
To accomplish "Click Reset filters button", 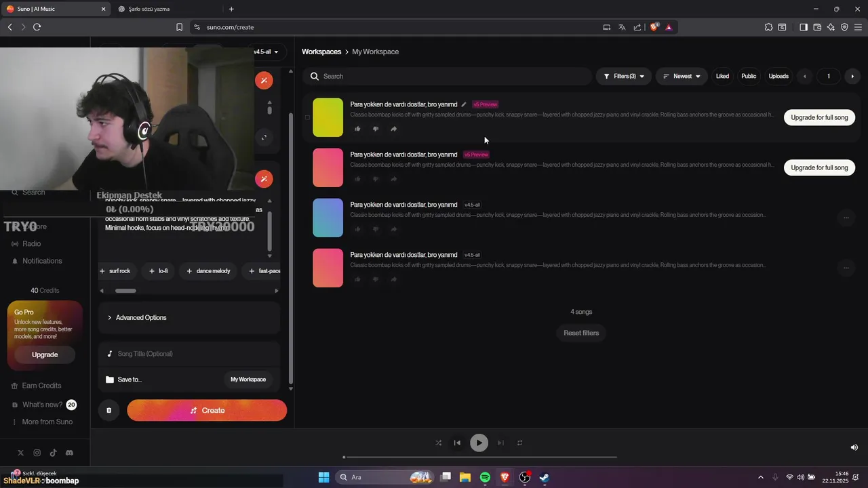I will click(581, 333).
